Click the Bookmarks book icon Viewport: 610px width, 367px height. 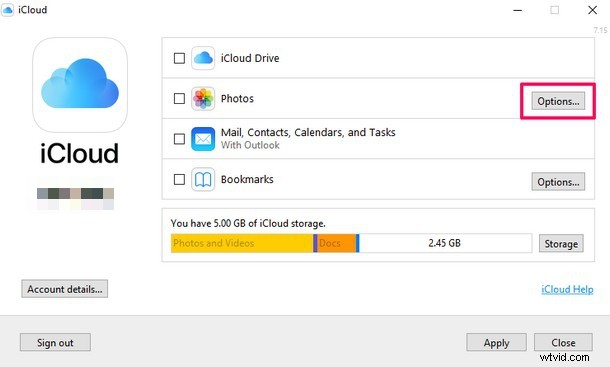point(203,179)
